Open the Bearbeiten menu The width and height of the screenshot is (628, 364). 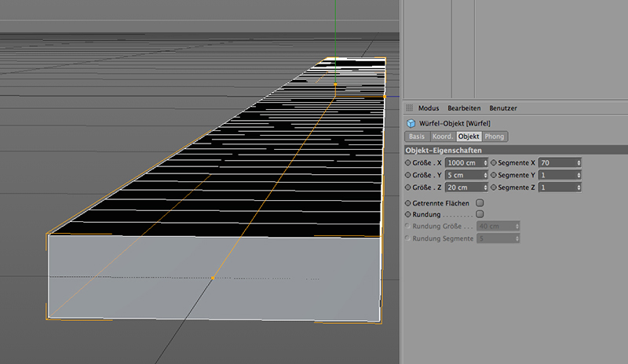point(463,108)
